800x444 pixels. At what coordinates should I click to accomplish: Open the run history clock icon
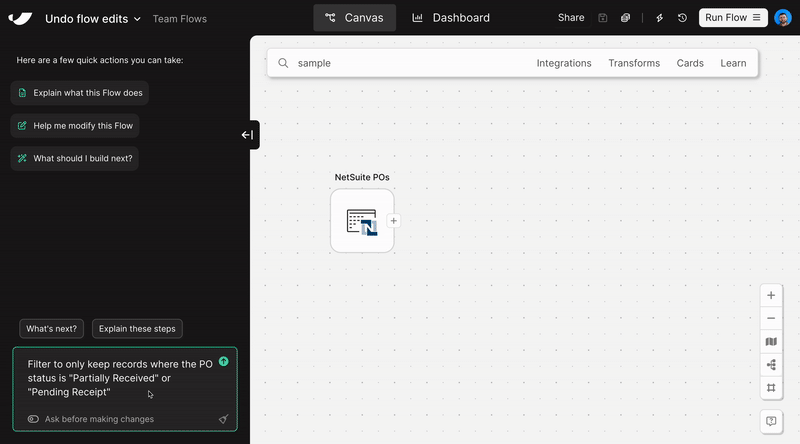(x=682, y=18)
